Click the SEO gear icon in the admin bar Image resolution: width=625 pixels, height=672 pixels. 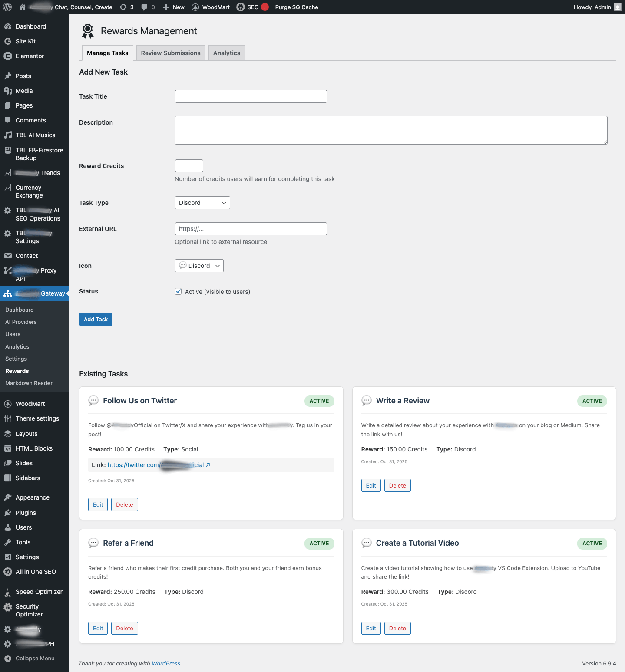click(241, 7)
